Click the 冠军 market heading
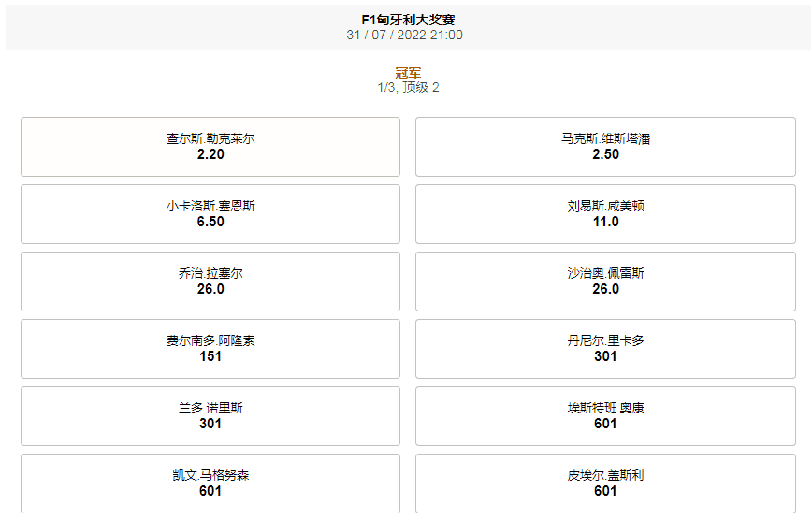 (408, 73)
